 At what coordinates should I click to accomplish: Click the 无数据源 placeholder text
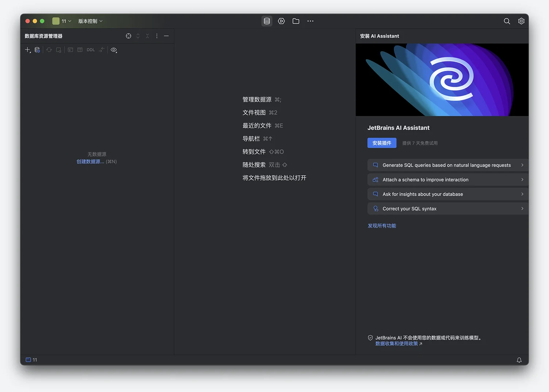coord(97,154)
